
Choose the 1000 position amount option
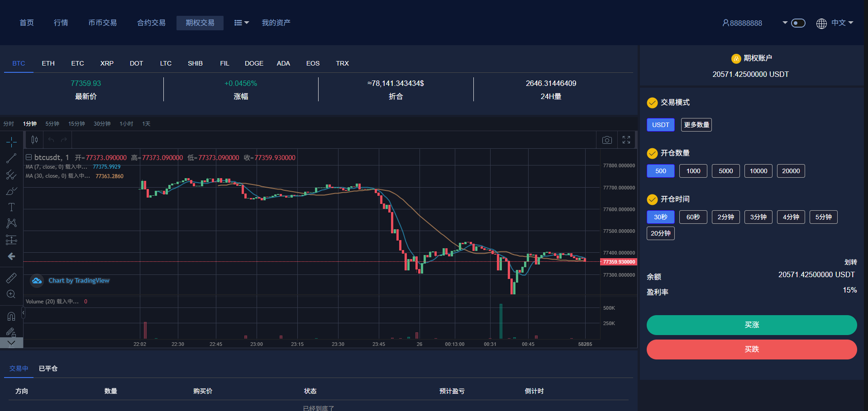pos(693,171)
